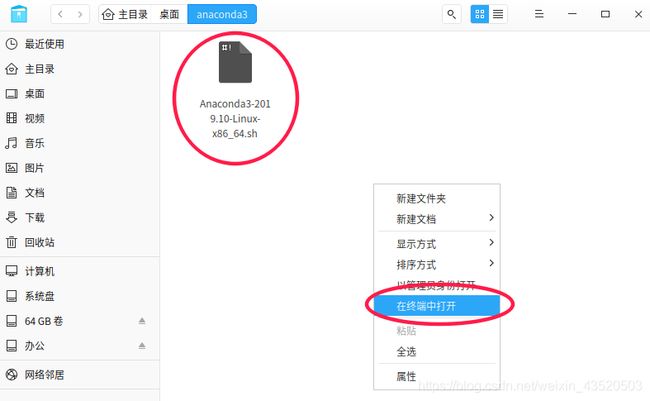Screen dimensions: 650x401
Task: Choose 全选 in context menu
Action: pos(437,352)
